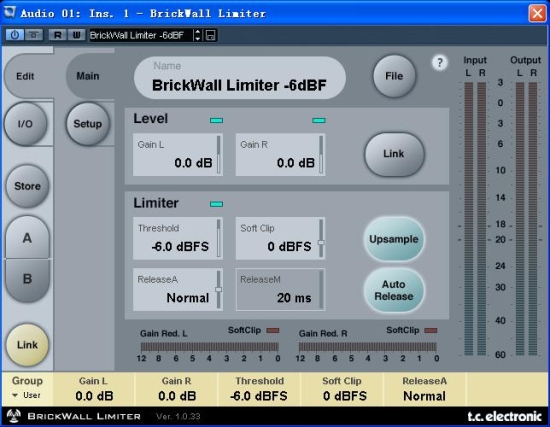Click Soft Clip in bottom focus bar

pyautogui.click(x=342, y=389)
